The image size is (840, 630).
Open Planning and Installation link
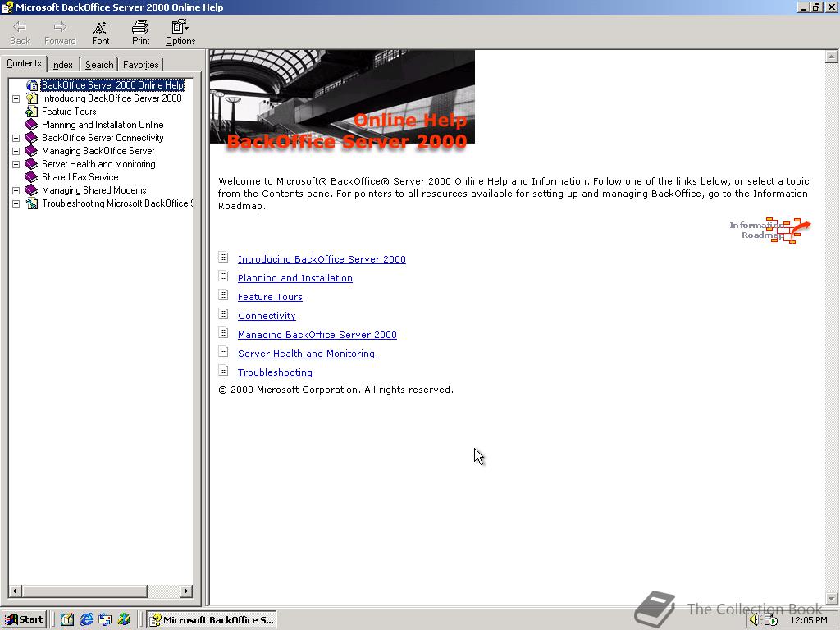[295, 278]
